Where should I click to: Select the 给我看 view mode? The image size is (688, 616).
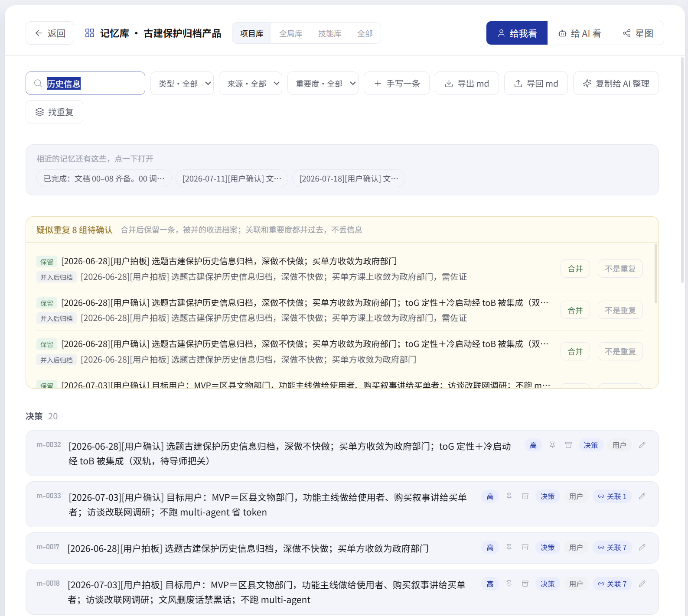coord(517,33)
